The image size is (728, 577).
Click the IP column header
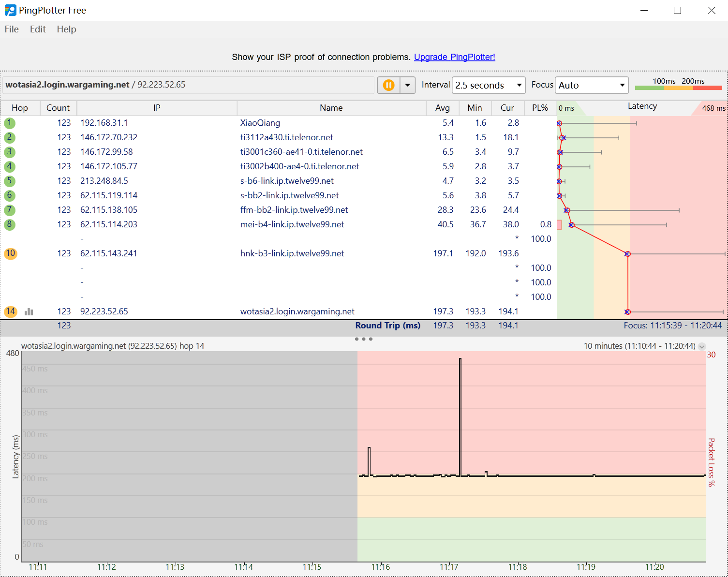coord(157,108)
